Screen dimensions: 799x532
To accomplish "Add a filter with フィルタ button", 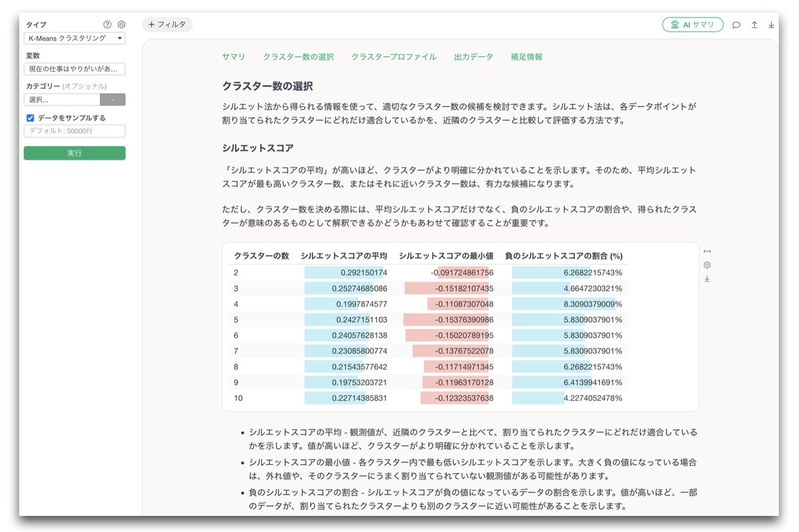I will tap(167, 25).
